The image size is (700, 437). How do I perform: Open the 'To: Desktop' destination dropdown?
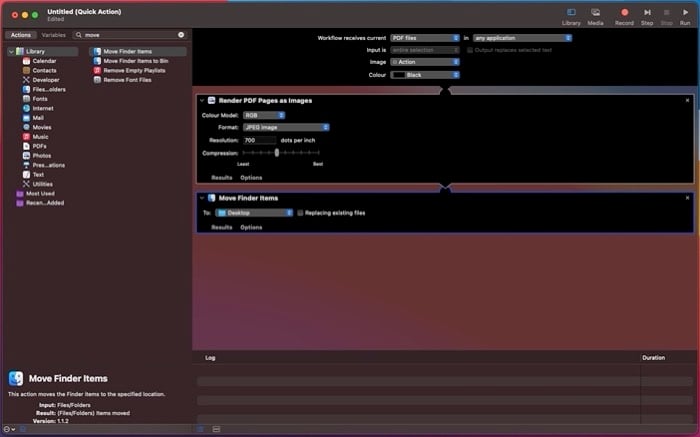(x=254, y=213)
